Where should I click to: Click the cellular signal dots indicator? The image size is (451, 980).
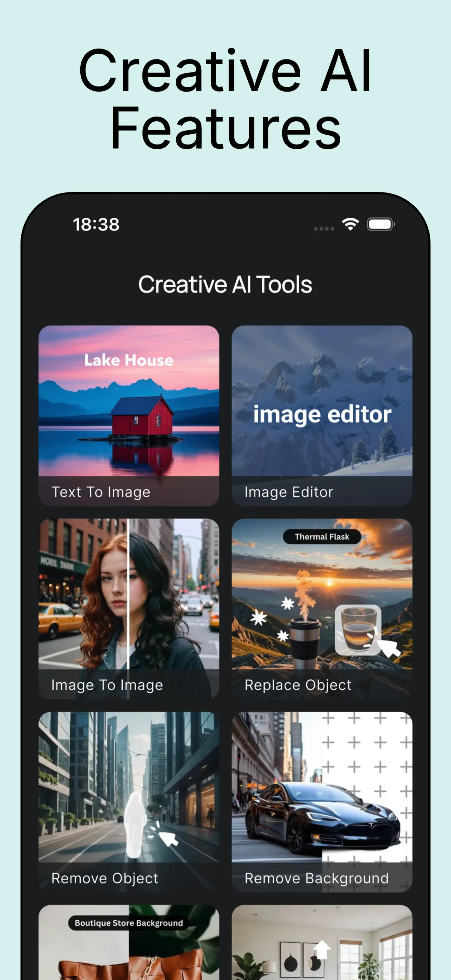[324, 229]
